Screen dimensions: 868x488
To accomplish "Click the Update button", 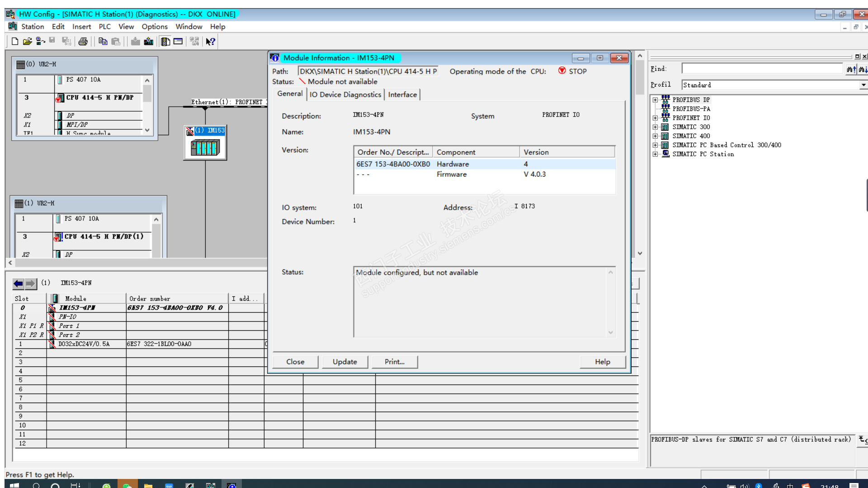I will (344, 361).
